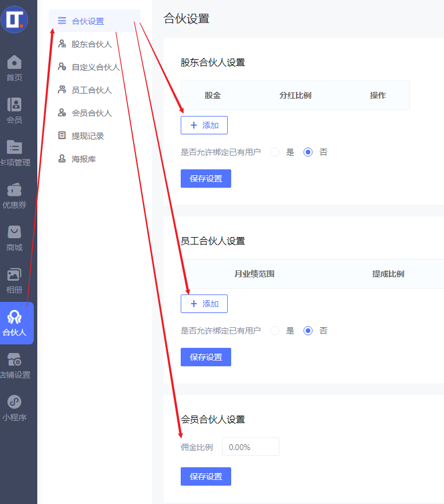Open the 会员 member icon
444x504 pixels.
[x=14, y=104]
